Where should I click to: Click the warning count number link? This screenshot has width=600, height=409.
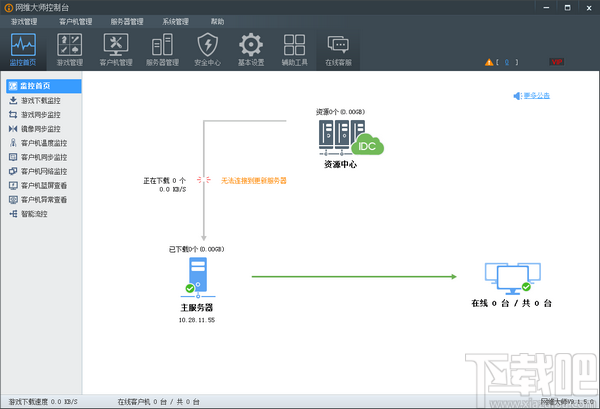point(507,62)
